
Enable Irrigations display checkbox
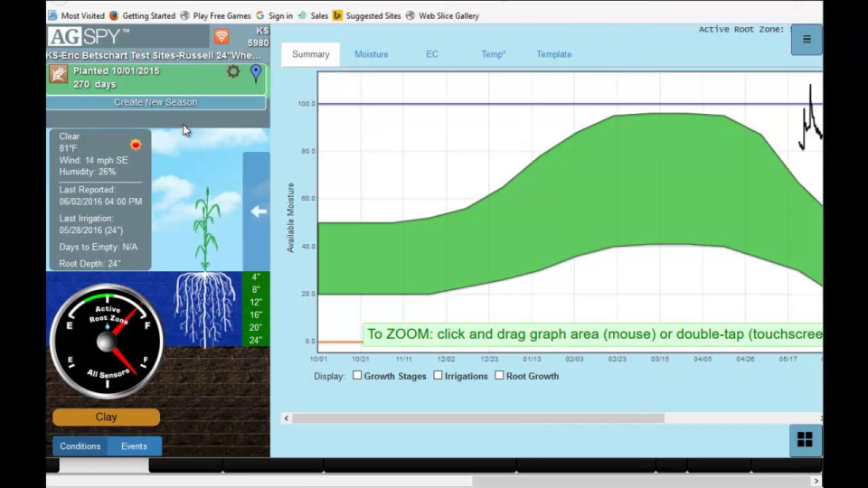tap(438, 375)
